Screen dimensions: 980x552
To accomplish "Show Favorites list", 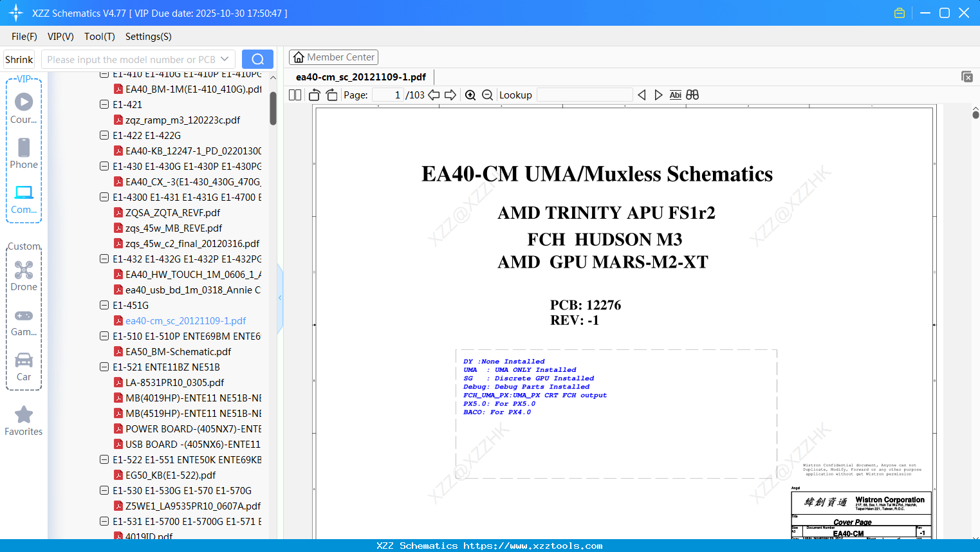I will tap(24, 421).
